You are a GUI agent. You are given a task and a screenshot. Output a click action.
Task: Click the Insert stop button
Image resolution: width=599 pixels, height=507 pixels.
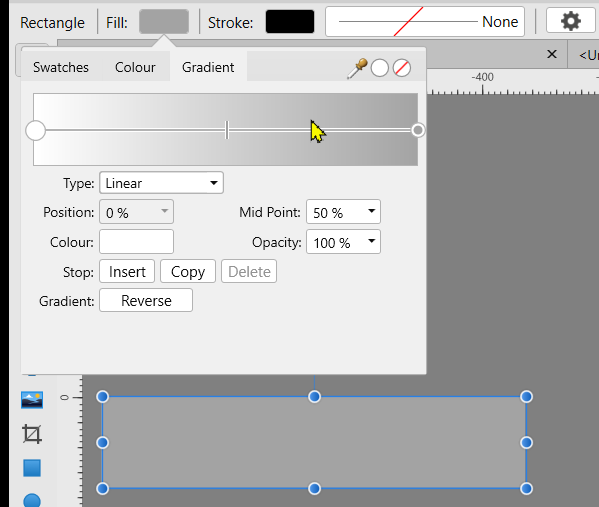[127, 271]
